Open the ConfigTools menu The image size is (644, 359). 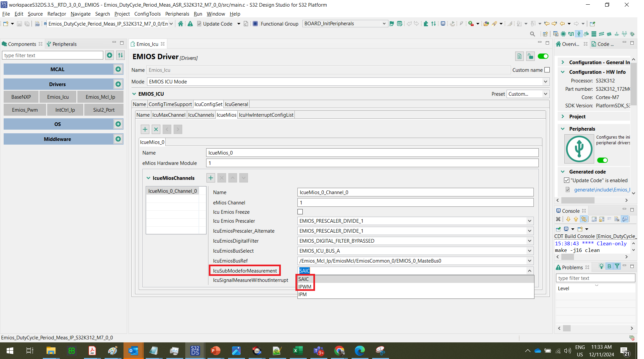tap(147, 14)
